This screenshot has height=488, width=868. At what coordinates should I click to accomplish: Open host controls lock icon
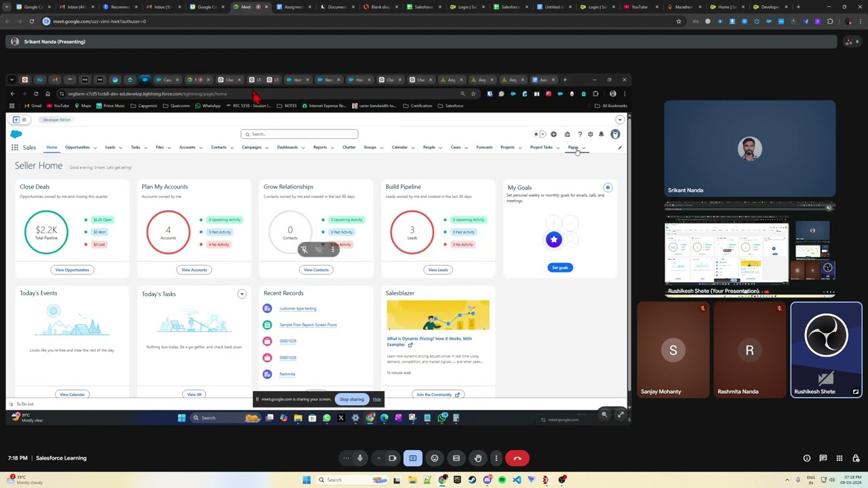point(855,458)
